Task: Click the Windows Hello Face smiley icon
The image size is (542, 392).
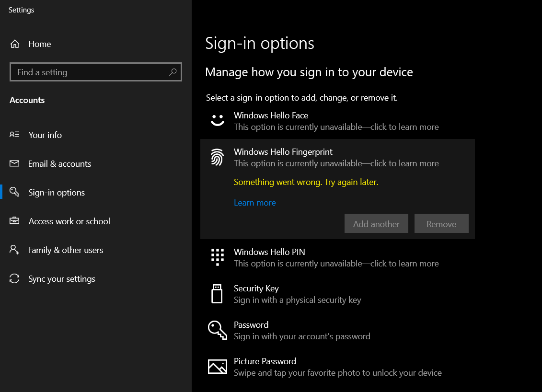Action: (218, 120)
